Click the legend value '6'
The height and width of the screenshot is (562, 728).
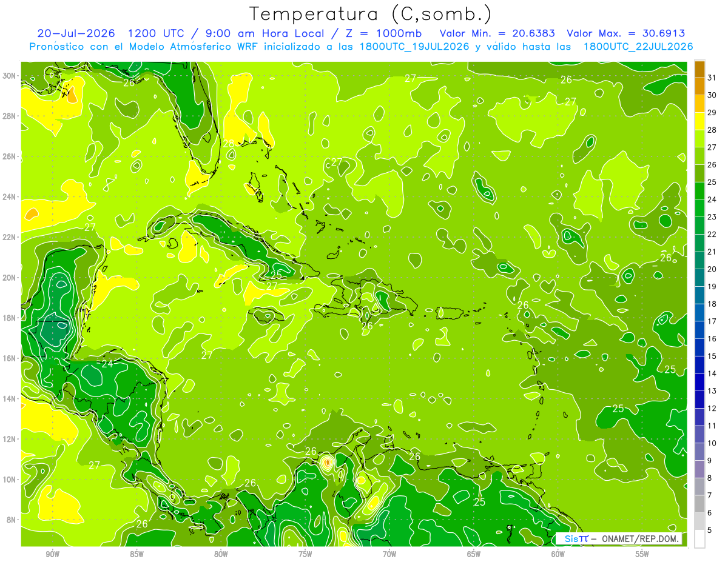[x=710, y=513]
